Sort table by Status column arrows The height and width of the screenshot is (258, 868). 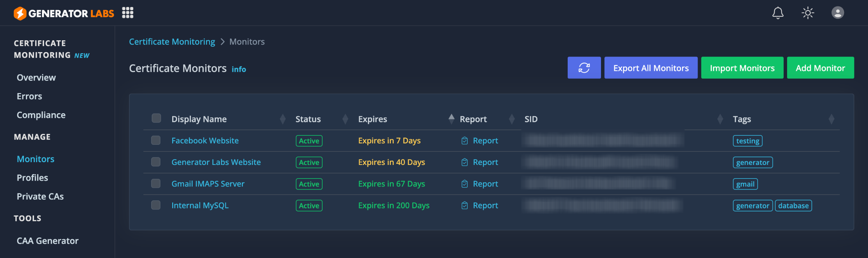click(x=345, y=119)
